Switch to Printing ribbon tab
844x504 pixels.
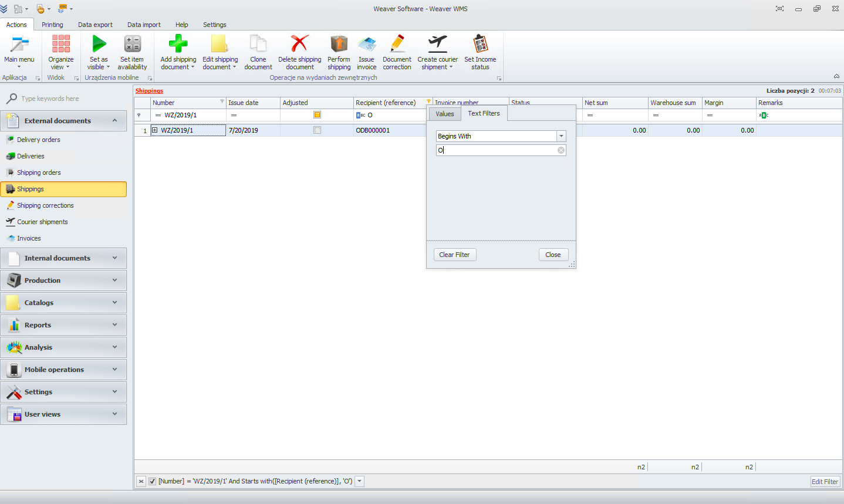(x=52, y=25)
